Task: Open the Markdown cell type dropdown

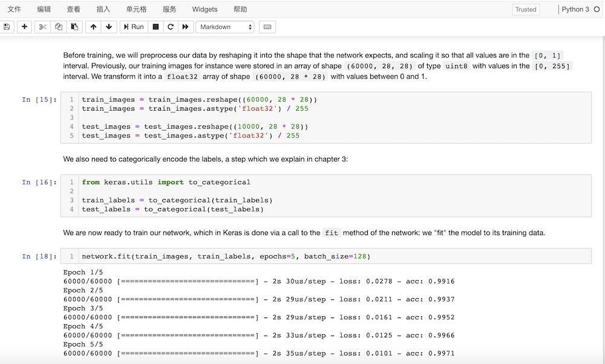Action: tap(225, 27)
